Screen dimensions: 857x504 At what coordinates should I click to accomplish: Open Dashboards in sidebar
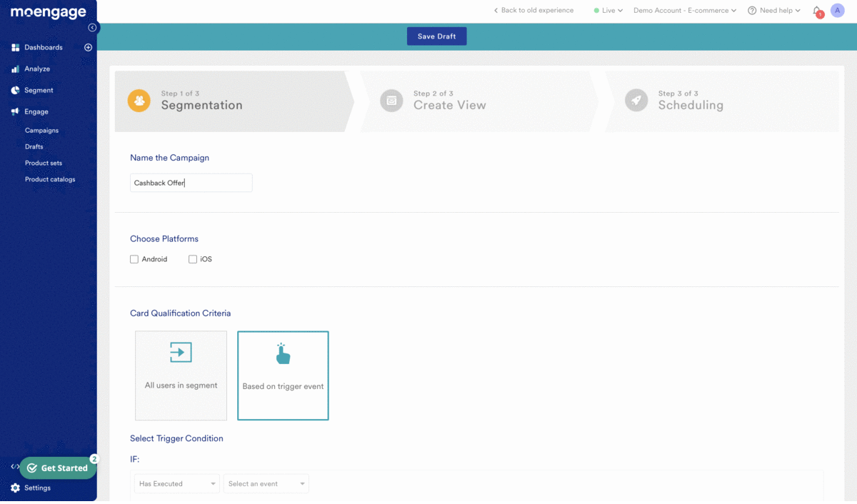[44, 47]
